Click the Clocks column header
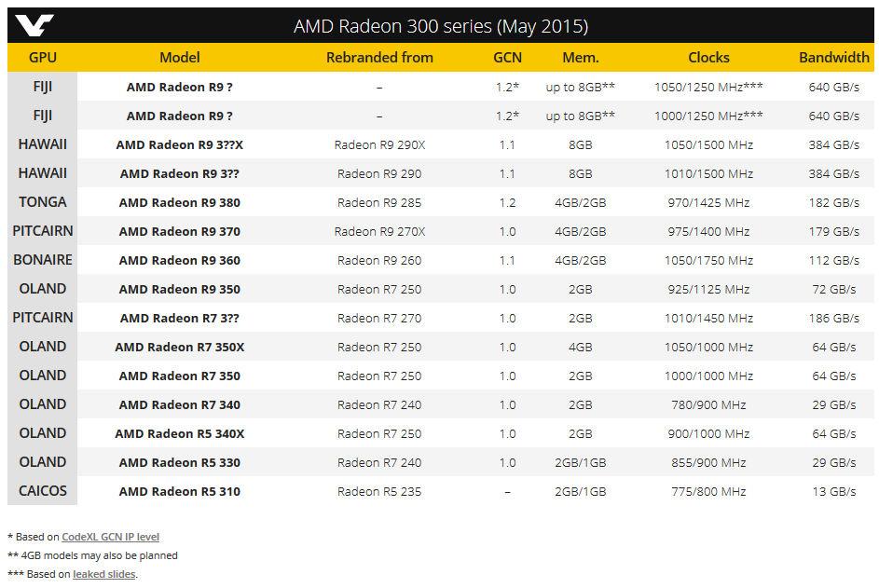879x588 pixels. tap(708, 57)
